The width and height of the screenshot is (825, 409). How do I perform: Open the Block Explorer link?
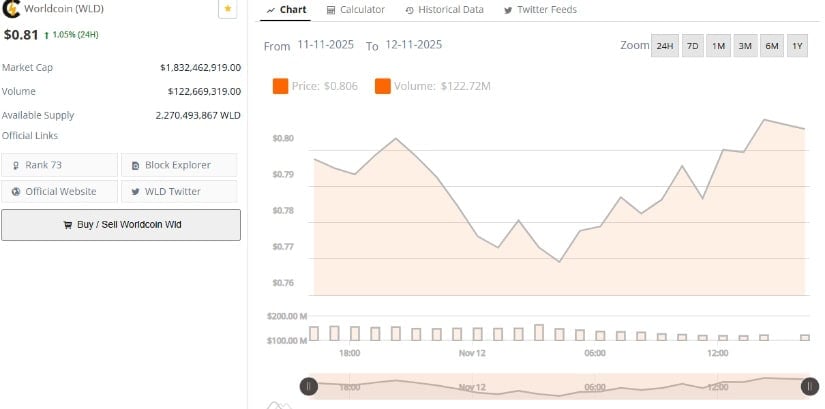179,165
